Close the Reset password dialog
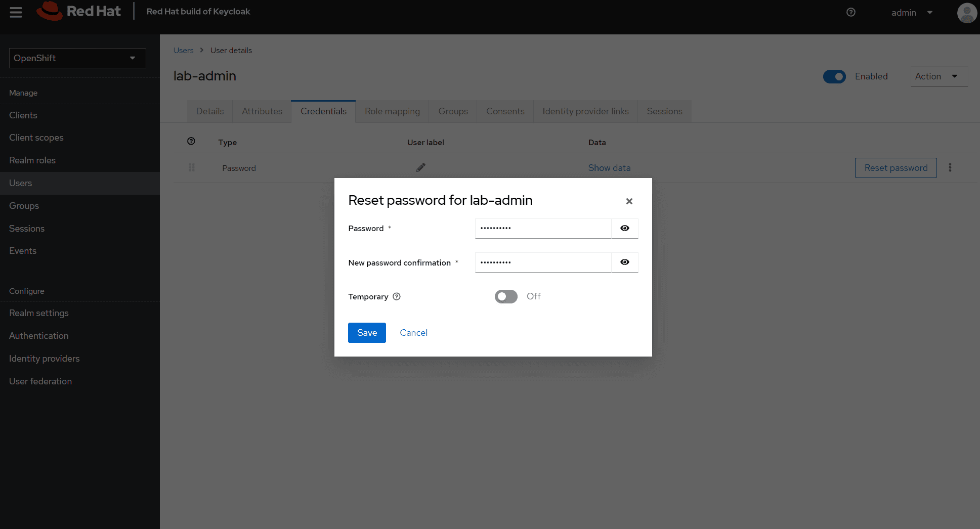 (x=629, y=201)
